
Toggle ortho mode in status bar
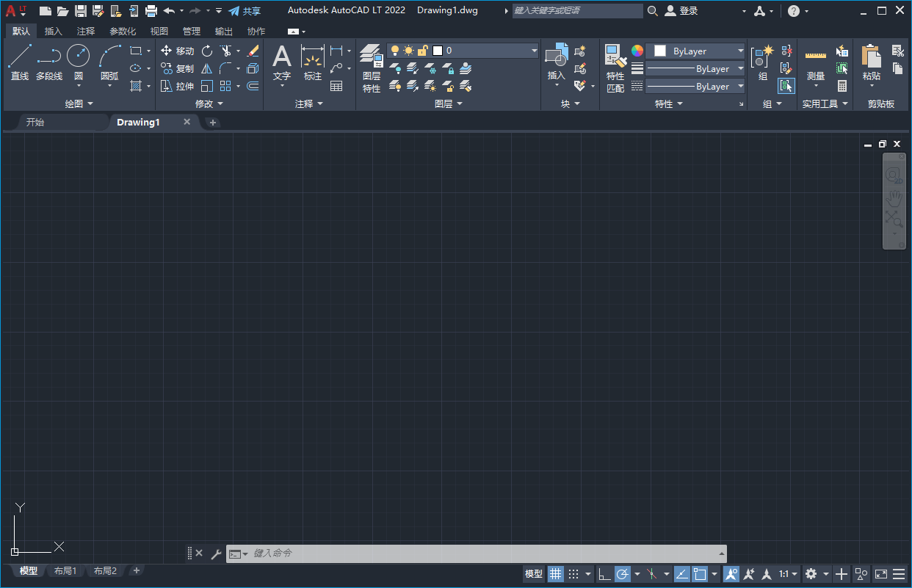604,574
